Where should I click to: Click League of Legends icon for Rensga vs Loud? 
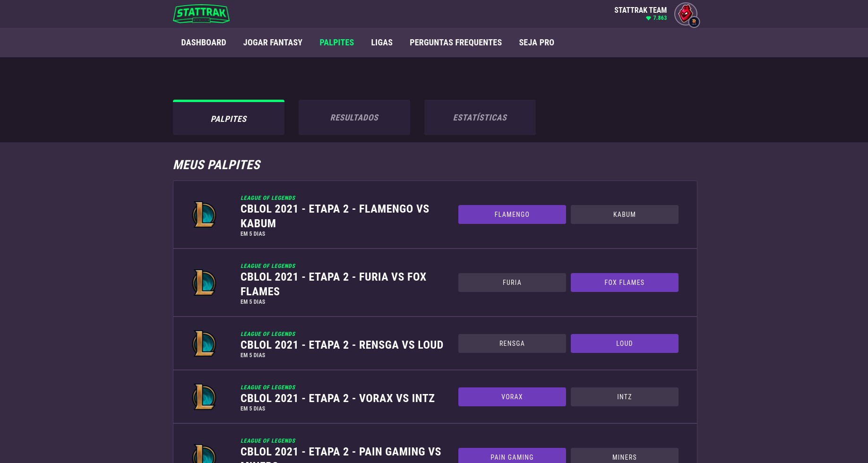click(x=204, y=343)
